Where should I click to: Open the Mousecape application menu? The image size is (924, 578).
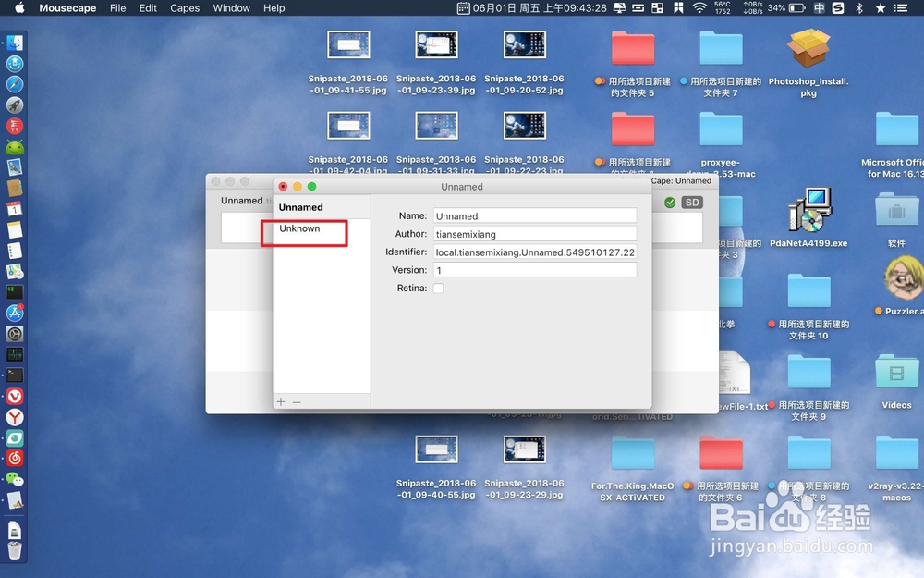67,7
